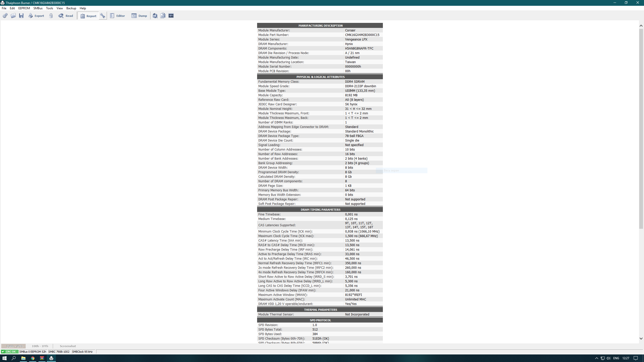
Task: Select the 100h - 1FFh tab
Action: 40,346
